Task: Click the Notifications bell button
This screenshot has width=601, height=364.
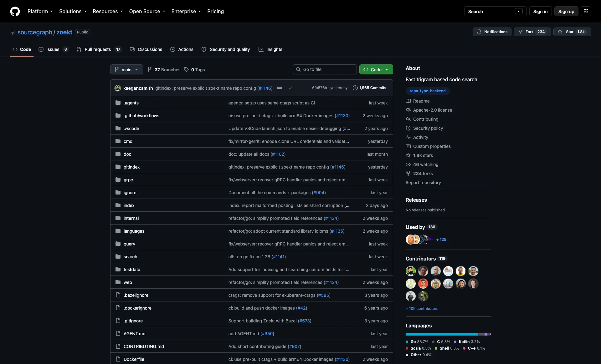Action: 492,32
